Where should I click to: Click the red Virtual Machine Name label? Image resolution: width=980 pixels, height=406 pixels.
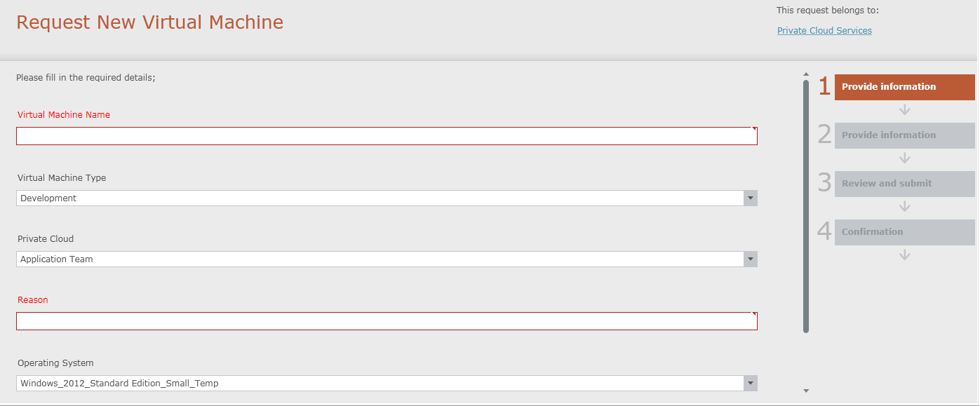coord(64,115)
